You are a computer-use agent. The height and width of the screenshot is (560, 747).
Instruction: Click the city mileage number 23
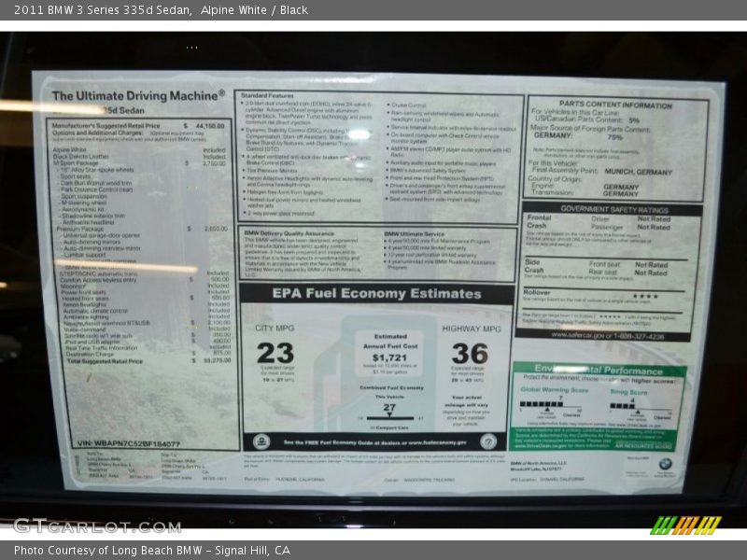tap(275, 354)
